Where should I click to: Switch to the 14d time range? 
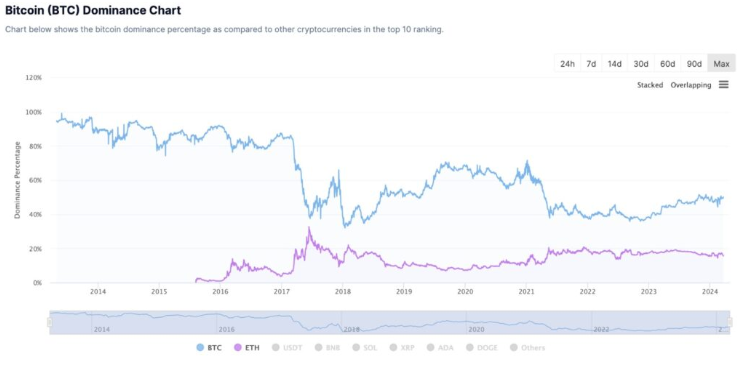pyautogui.click(x=615, y=64)
